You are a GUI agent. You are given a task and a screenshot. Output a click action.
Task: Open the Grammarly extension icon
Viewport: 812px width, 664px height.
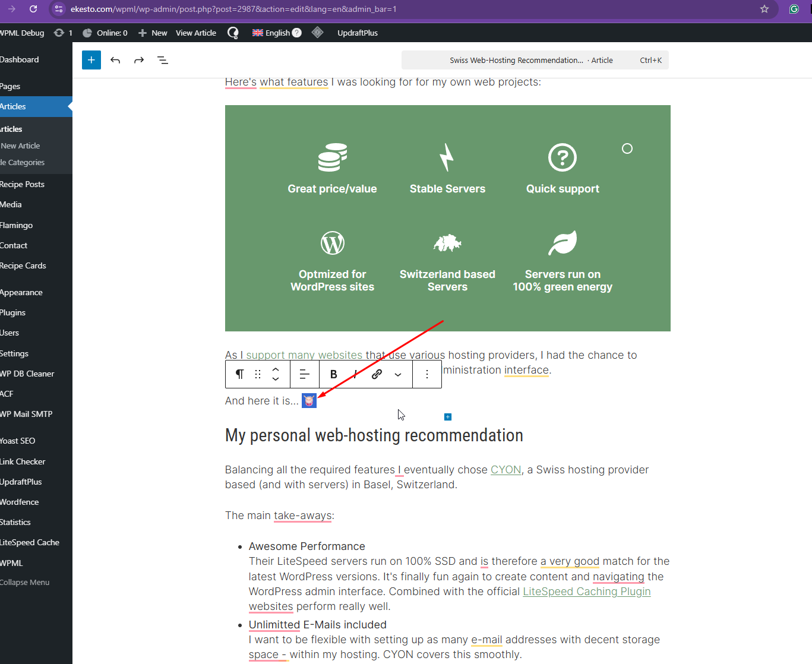(794, 9)
